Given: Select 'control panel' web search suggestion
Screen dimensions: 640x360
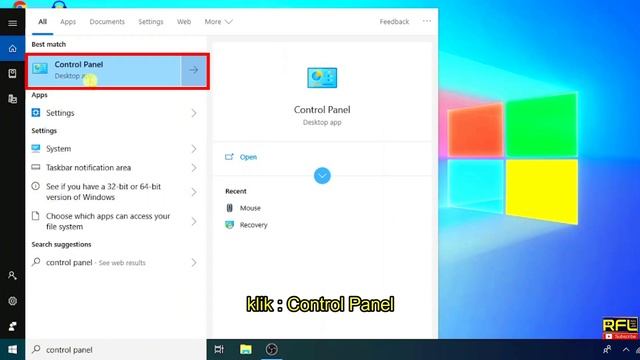Looking at the screenshot, I should click(116, 262).
